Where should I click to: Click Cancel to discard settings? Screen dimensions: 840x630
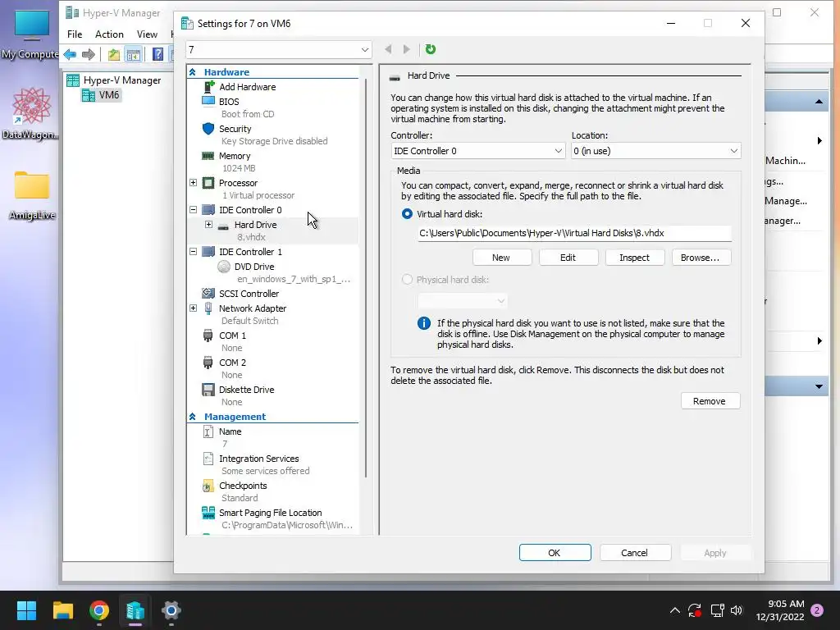(x=636, y=553)
